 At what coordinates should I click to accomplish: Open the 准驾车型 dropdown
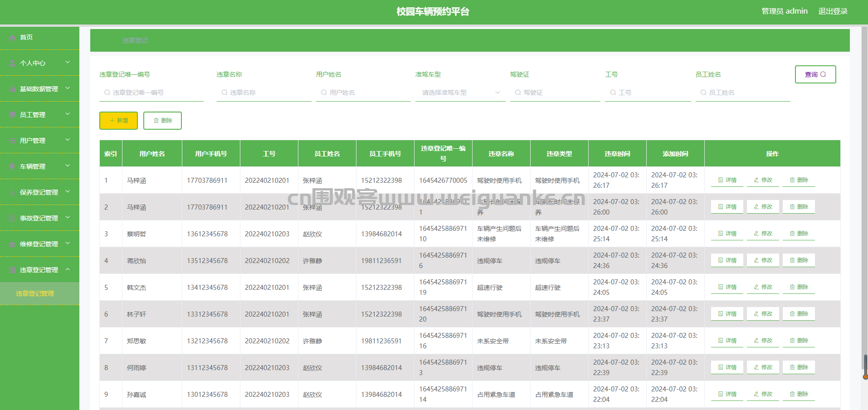click(460, 93)
